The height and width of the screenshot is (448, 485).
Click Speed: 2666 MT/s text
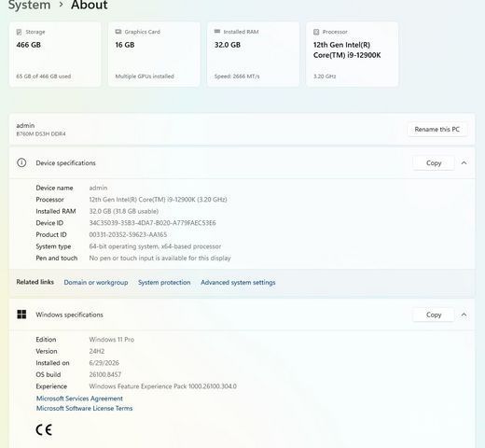237,77
